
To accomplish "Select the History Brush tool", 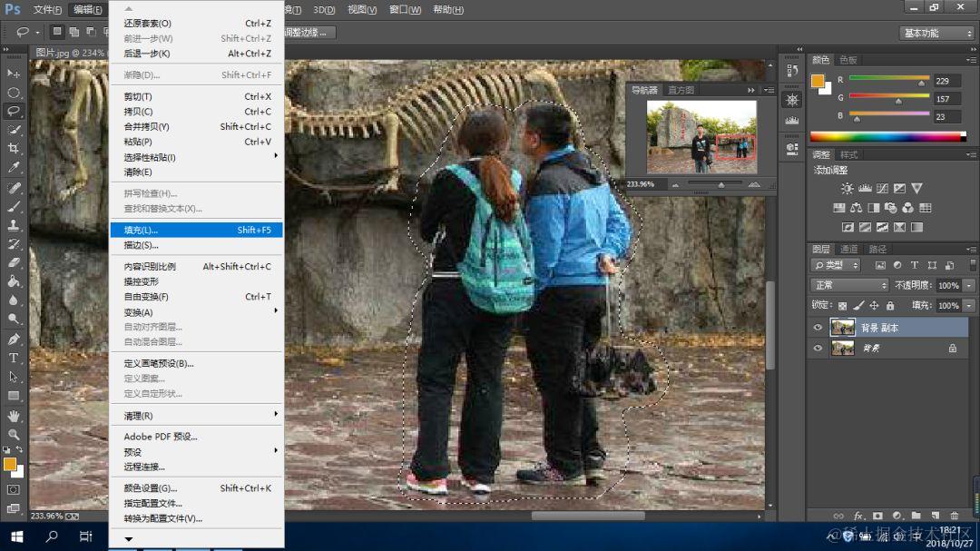I will (13, 244).
